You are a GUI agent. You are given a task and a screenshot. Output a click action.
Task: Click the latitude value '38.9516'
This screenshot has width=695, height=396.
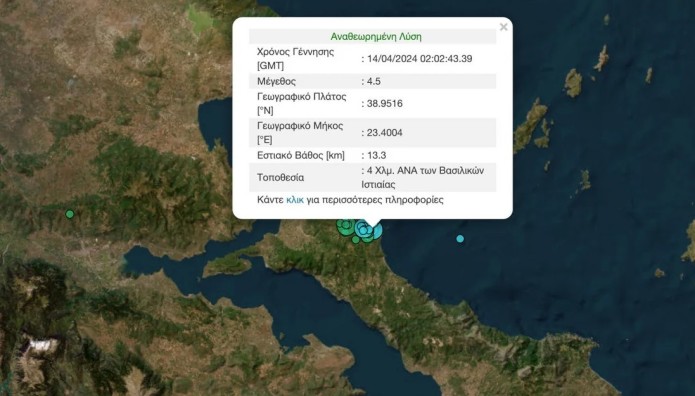tap(385, 103)
